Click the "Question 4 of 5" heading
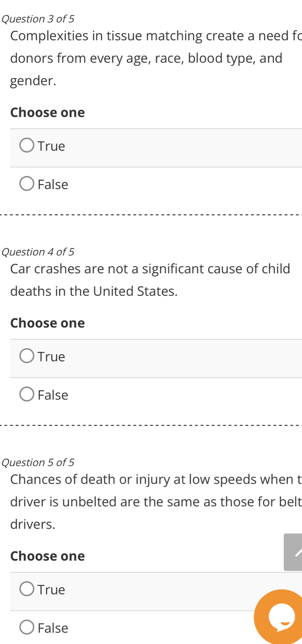Screen dimensions: 302x644 (38, 252)
